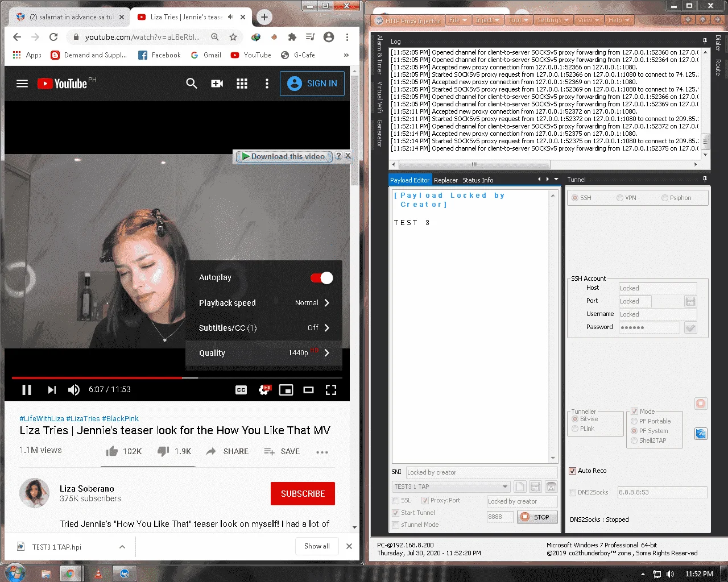Screen dimensions: 728x582
Task: Click the blue refresh icon in Tunnel panel
Action: [701, 434]
